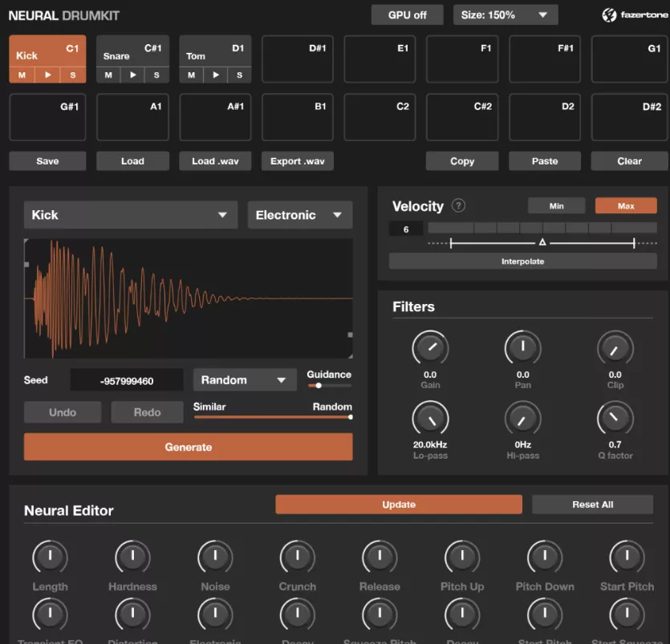Viewport: 670px width, 644px height.
Task: Click the Length knob
Action: coord(50,557)
